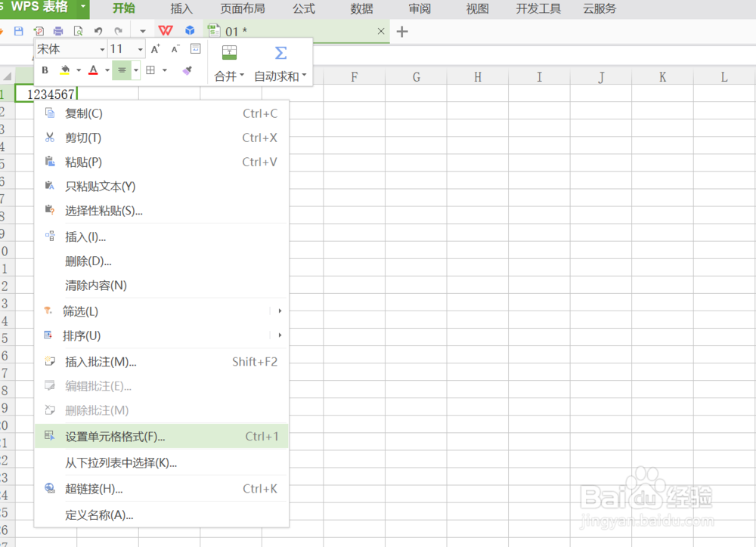The height and width of the screenshot is (547, 756).
Task: Click the borders grid icon
Action: pos(150,70)
